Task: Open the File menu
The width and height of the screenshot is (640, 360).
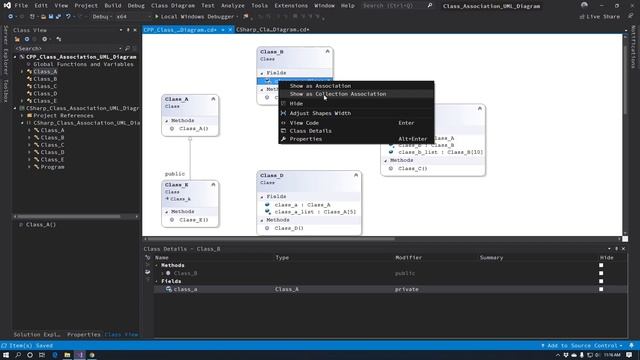Action: click(x=21, y=6)
